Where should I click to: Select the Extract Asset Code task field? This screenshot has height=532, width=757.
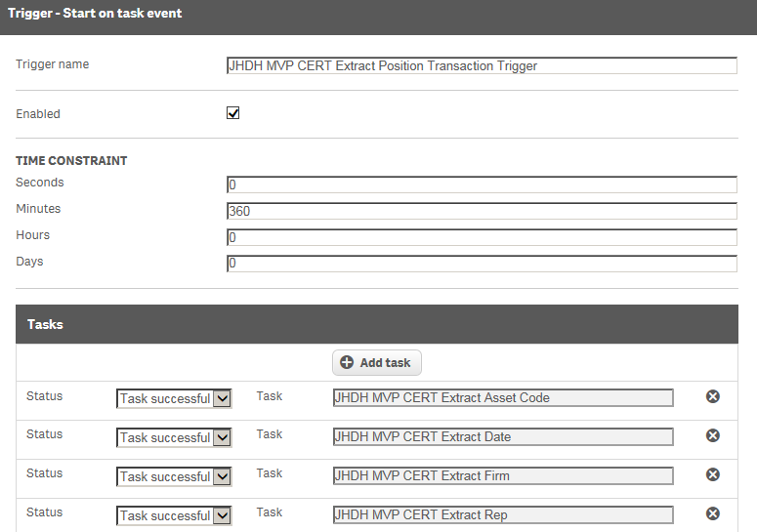(x=503, y=398)
